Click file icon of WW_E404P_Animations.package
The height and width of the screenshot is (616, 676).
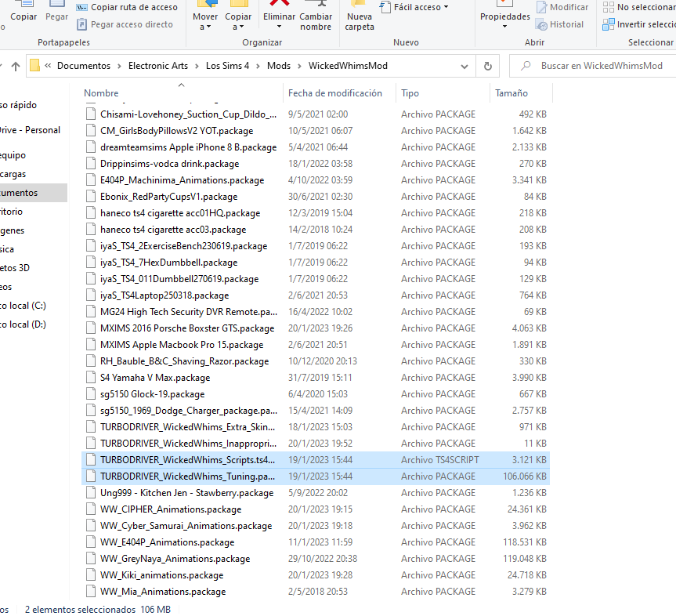(91, 542)
